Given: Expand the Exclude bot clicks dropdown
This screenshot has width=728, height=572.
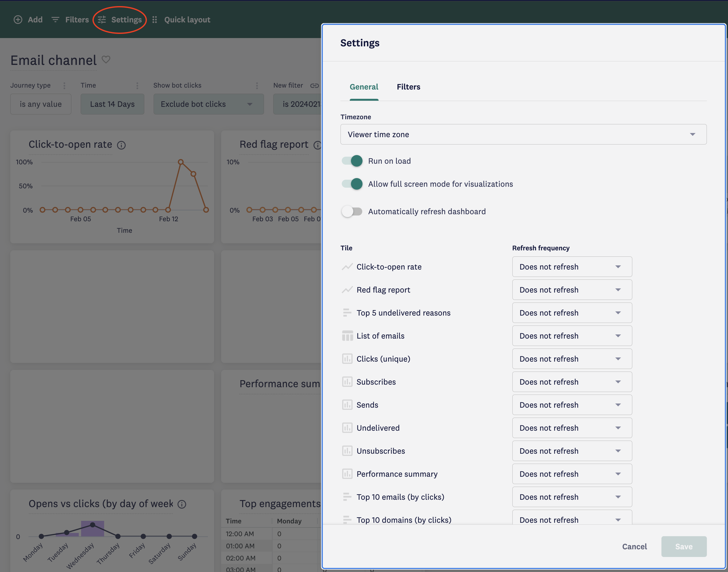Looking at the screenshot, I should (249, 104).
